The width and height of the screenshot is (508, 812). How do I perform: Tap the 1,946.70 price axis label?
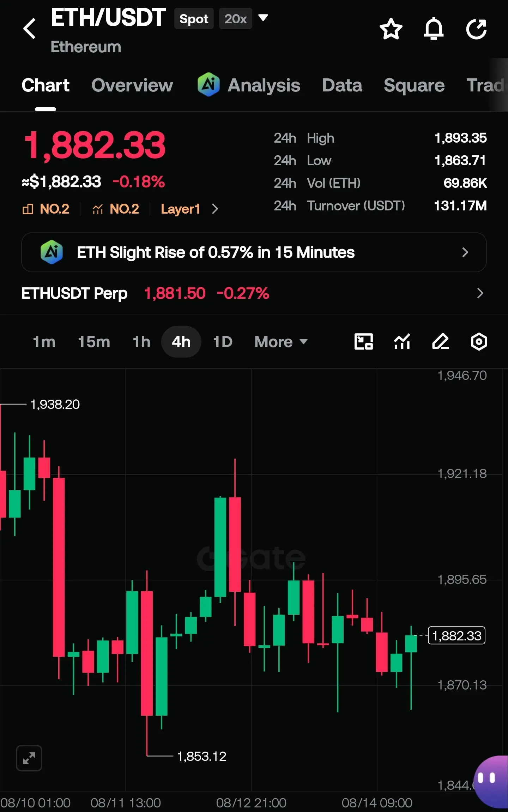coord(462,375)
